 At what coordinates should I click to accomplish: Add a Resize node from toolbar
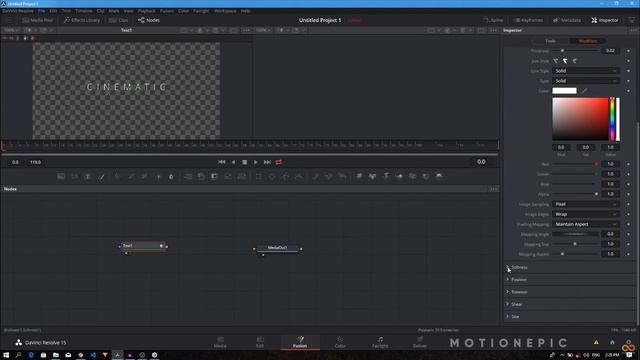point(228,176)
